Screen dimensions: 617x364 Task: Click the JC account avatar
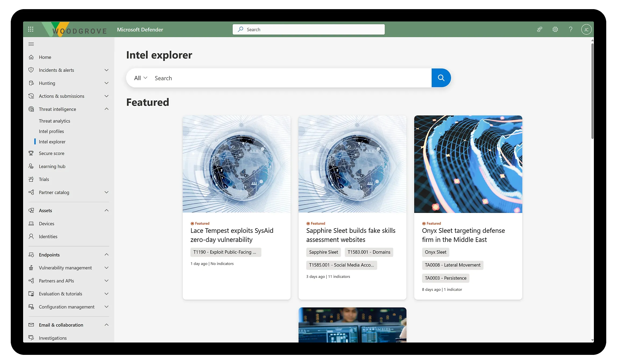586,29
